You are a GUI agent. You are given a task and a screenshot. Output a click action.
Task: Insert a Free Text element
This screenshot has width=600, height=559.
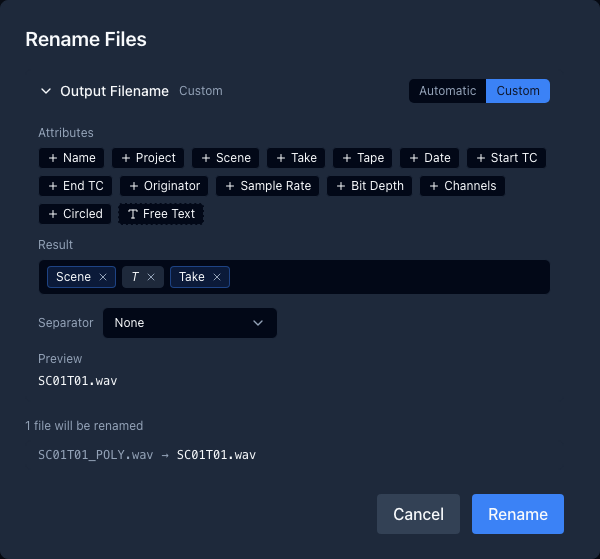[161, 214]
